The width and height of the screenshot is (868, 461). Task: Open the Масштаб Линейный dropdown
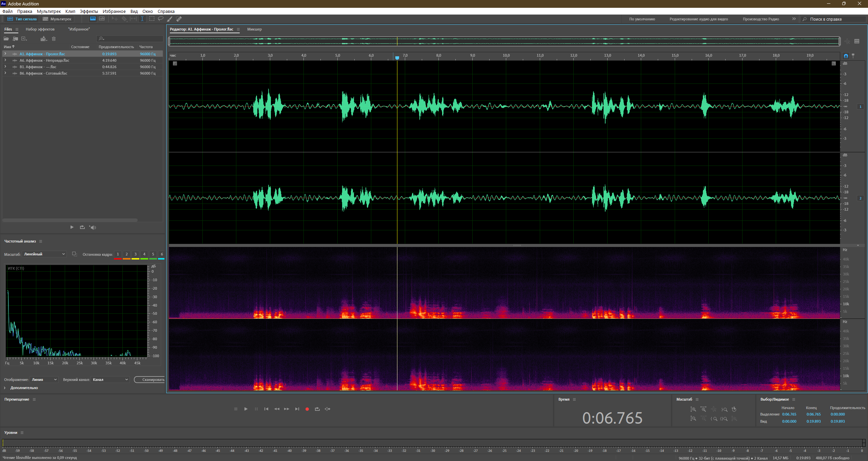pos(44,254)
